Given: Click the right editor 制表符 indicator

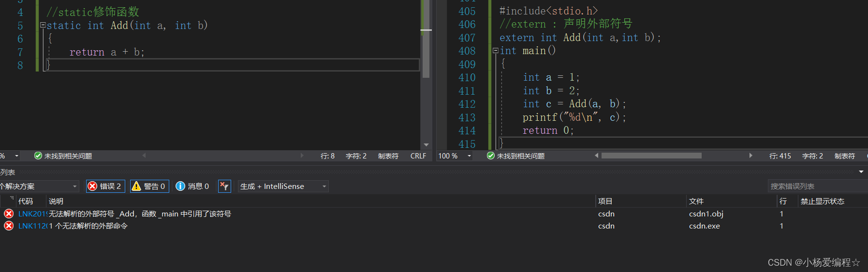Looking at the screenshot, I should coord(844,156).
